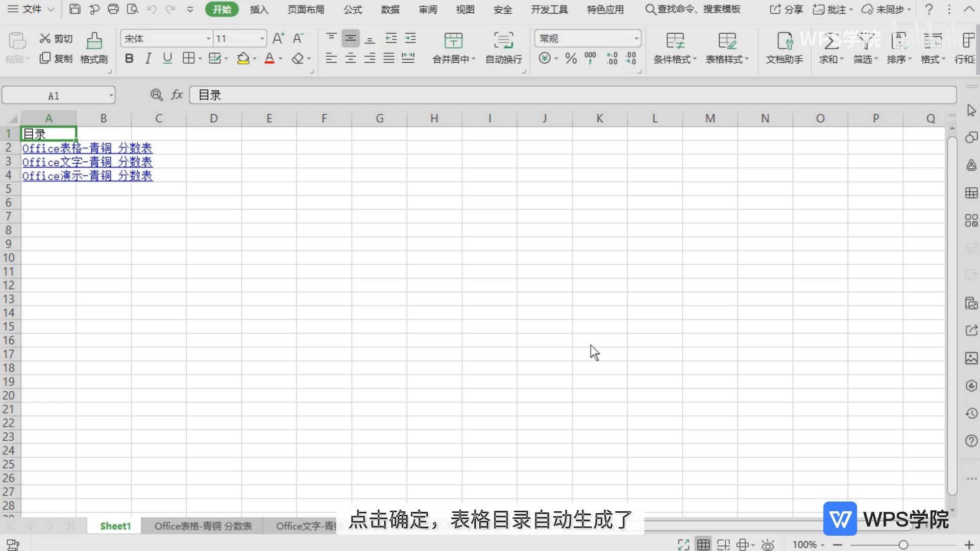The image size is (980, 551).
Task: Click the fill color bucket icon
Action: [243, 59]
